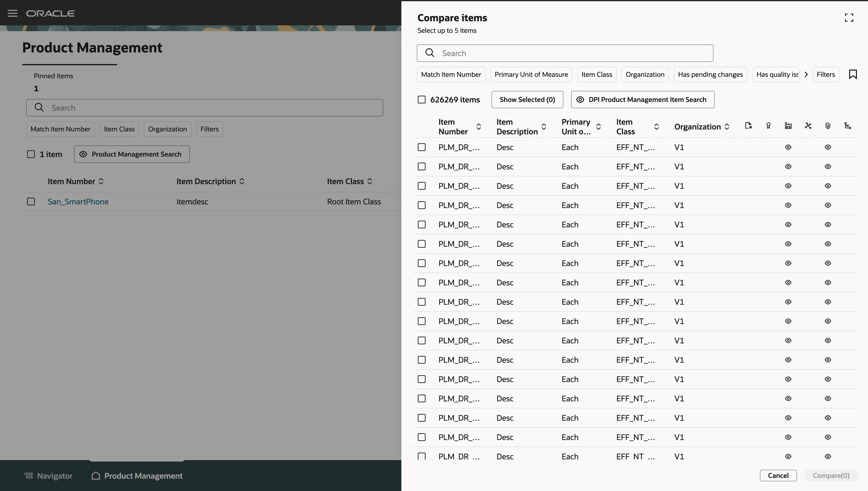Select the first PLM_DR row checkbox

(x=422, y=147)
